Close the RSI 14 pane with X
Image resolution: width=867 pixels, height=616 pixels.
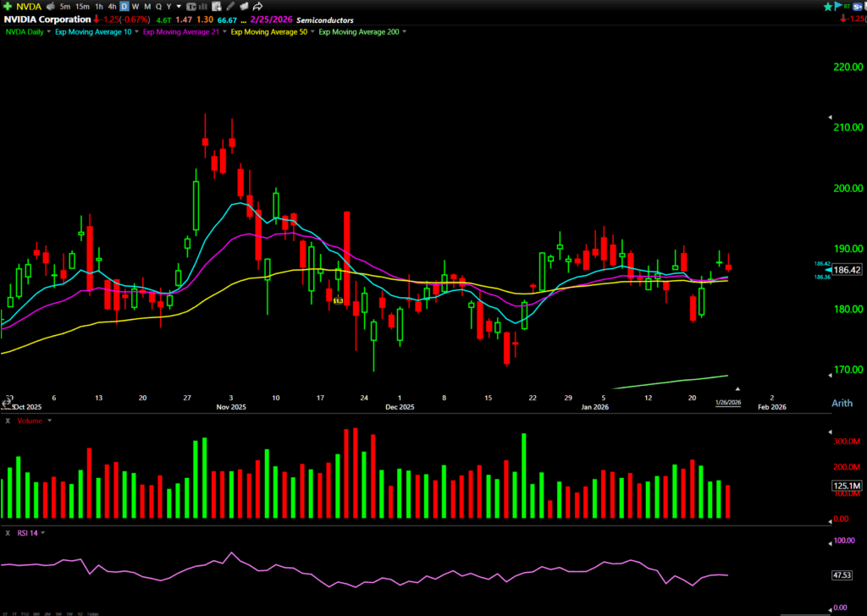(x=8, y=533)
